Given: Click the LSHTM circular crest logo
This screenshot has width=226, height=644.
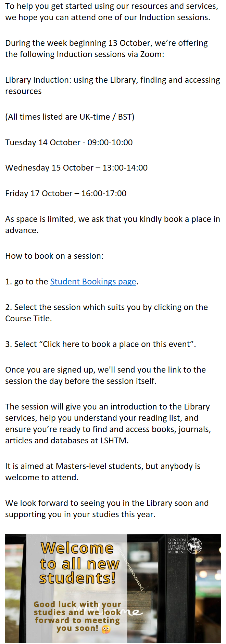Looking at the screenshot, I should click(x=194, y=546).
